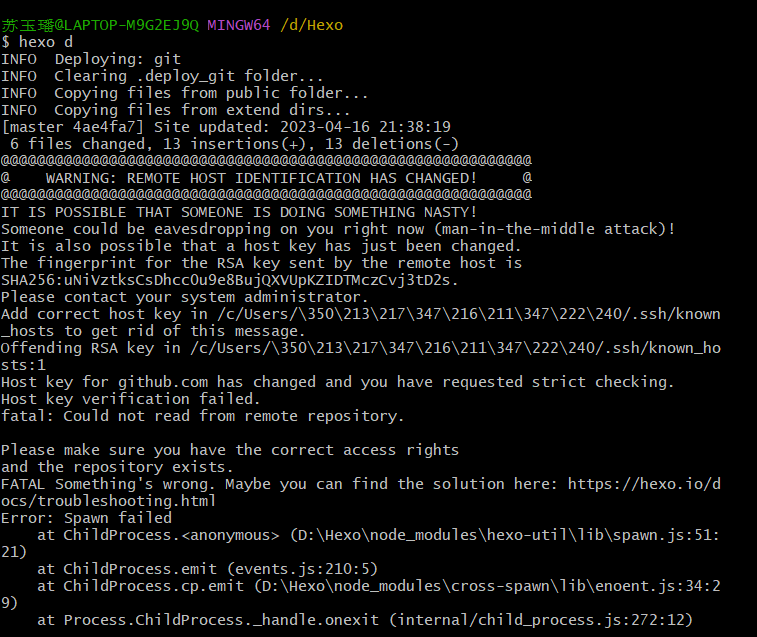Click the '[master 4ae4fa7] Site updated' line
Screen dimensions: 757x637
tap(225, 127)
